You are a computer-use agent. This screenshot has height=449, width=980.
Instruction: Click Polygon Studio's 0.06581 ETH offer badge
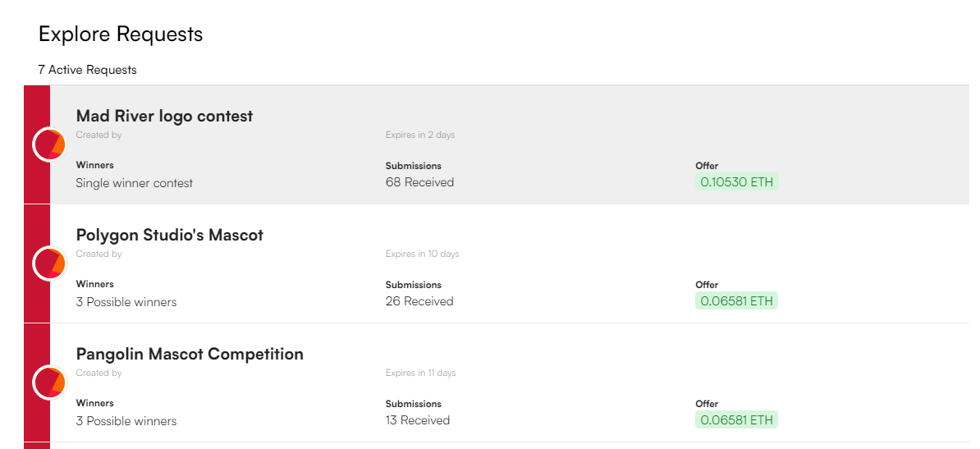coord(736,301)
